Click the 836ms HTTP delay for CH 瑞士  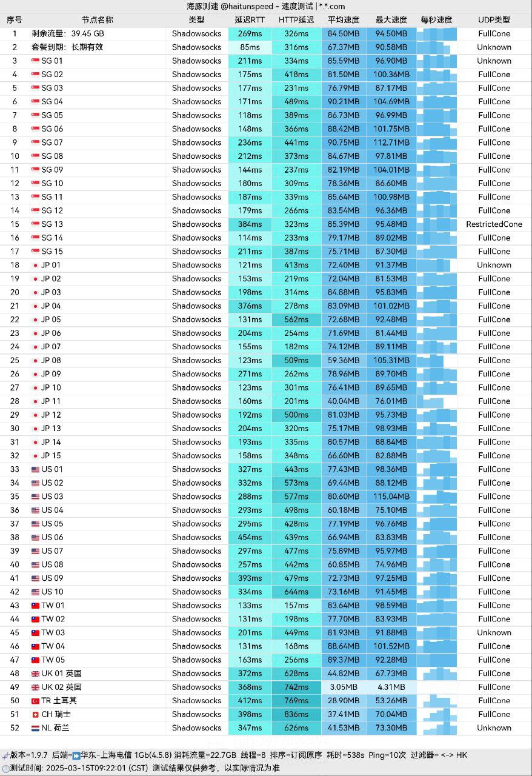296,714
